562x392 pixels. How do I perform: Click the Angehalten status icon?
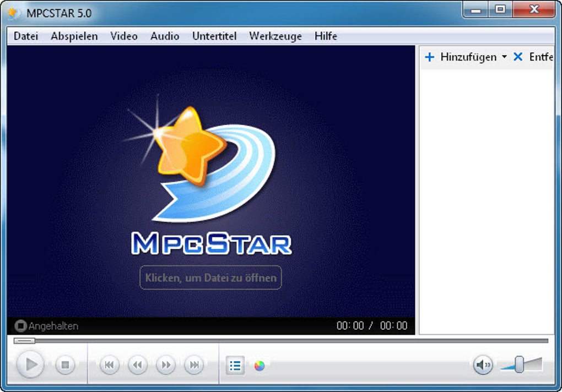(20, 326)
